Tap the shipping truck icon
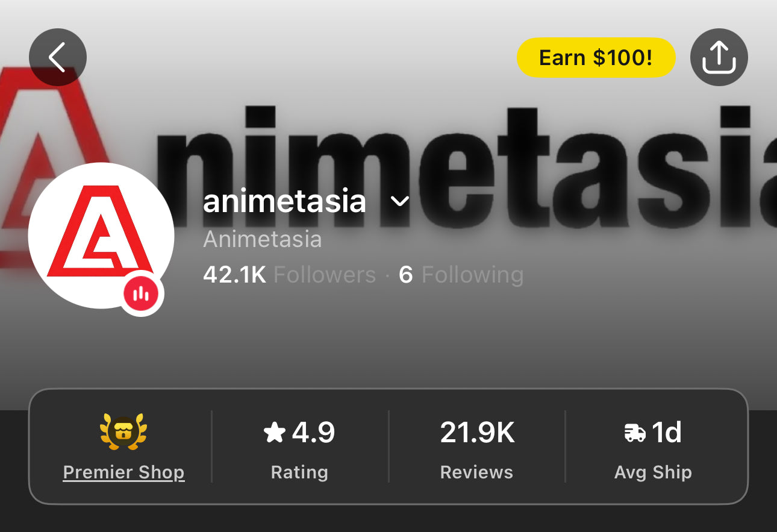This screenshot has width=777, height=532. (x=635, y=433)
